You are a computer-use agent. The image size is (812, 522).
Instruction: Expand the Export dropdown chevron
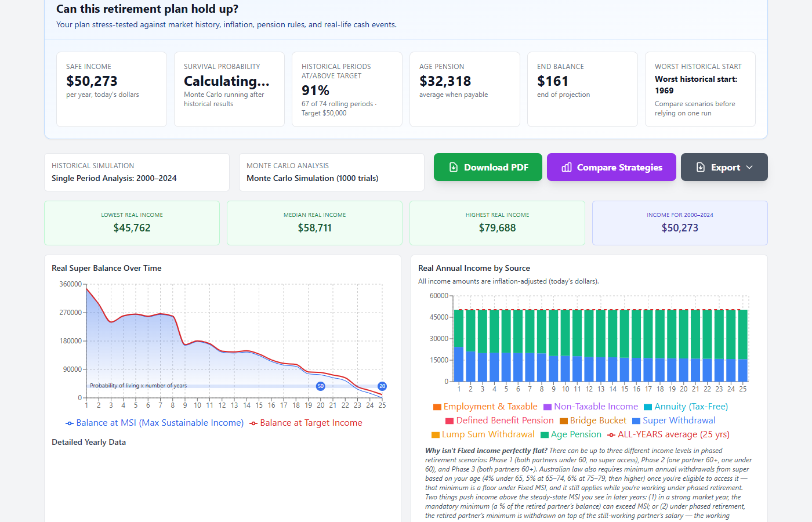[x=749, y=167]
